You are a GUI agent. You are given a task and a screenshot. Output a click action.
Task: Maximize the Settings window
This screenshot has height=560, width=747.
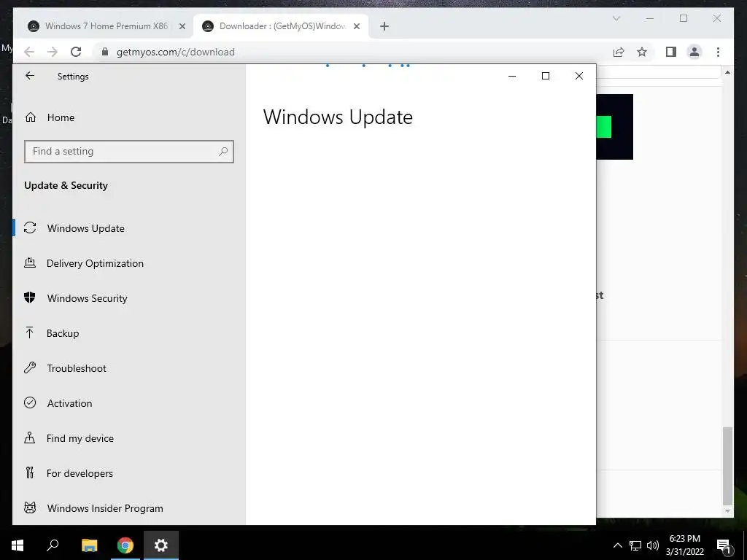pyautogui.click(x=546, y=76)
